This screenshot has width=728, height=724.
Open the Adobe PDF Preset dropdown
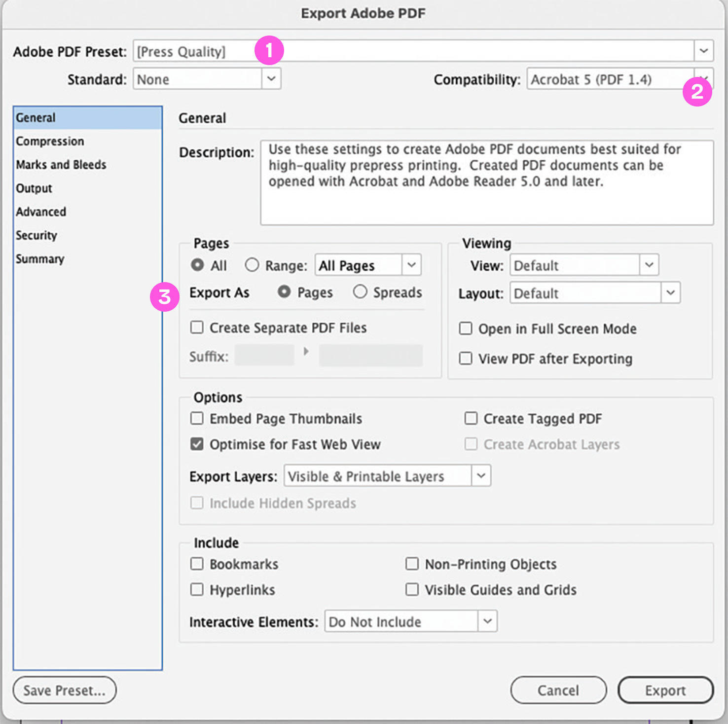tap(704, 51)
